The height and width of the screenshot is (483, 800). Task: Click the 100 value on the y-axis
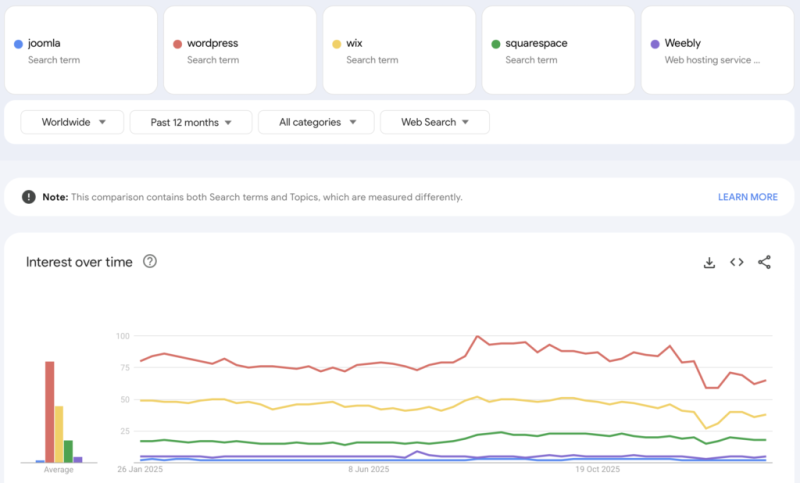[x=123, y=336]
